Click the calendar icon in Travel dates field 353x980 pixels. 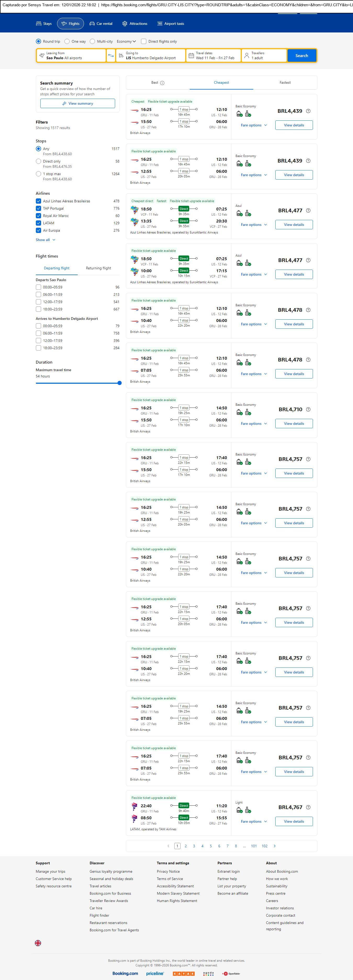click(x=191, y=55)
